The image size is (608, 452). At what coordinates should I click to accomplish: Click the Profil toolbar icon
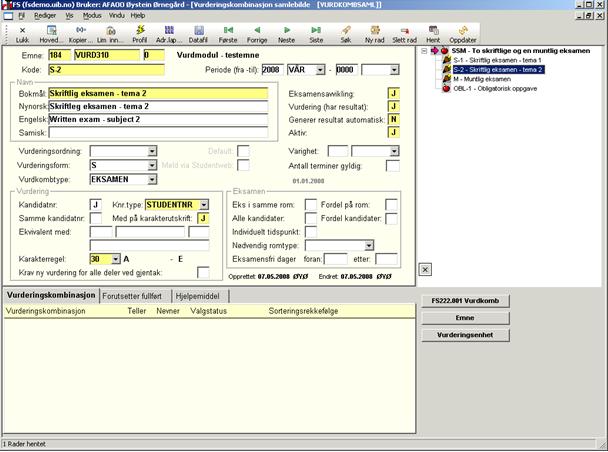pos(139,33)
